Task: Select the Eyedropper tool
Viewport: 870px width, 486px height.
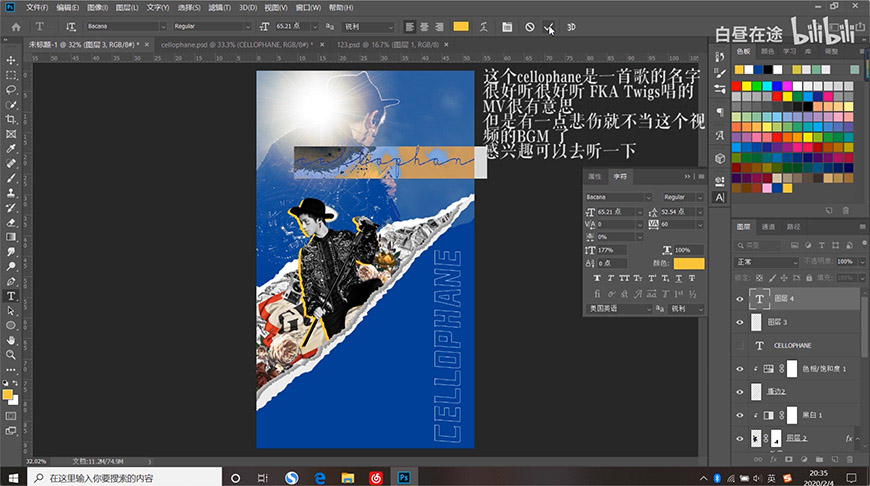Action: coord(11,149)
